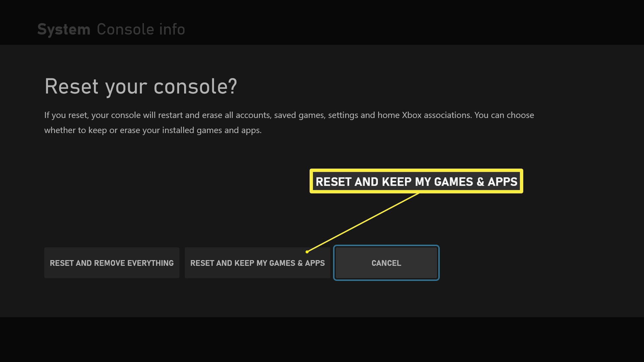Click the Cancel button
The height and width of the screenshot is (362, 644).
click(386, 263)
